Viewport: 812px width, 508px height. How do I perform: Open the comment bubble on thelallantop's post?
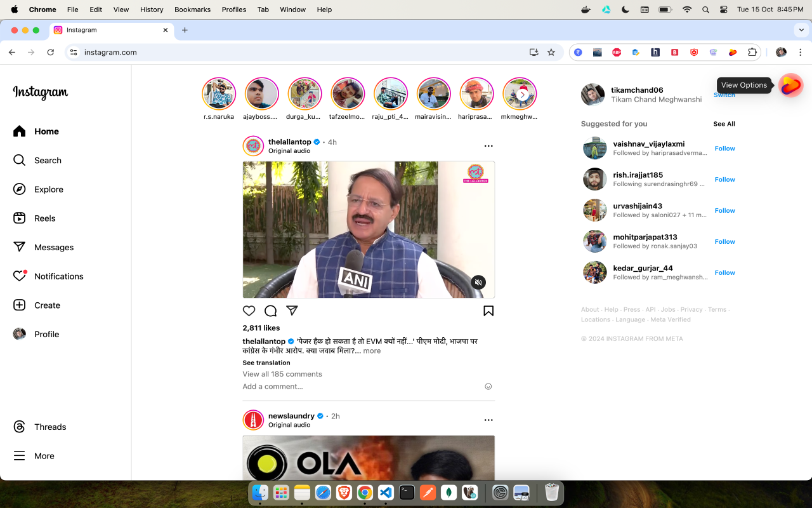tap(270, 311)
